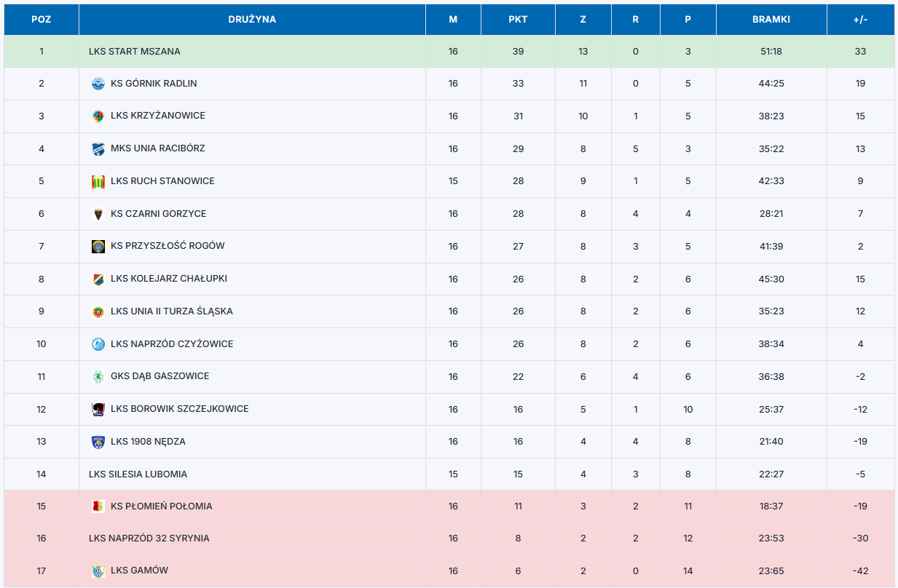Click the LKS Naprzód Czyżowice logo
The height and width of the screenshot is (588, 898).
click(98, 344)
